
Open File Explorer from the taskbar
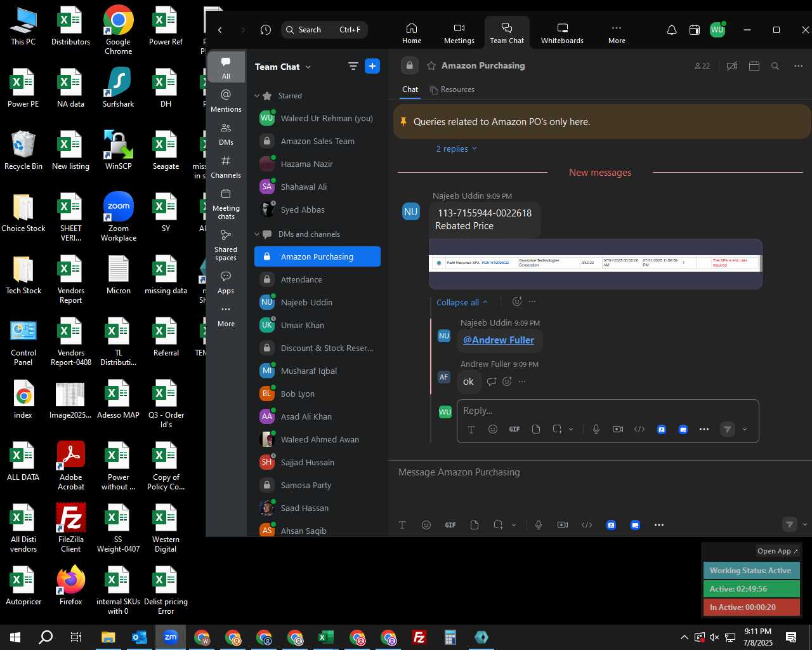click(108, 637)
